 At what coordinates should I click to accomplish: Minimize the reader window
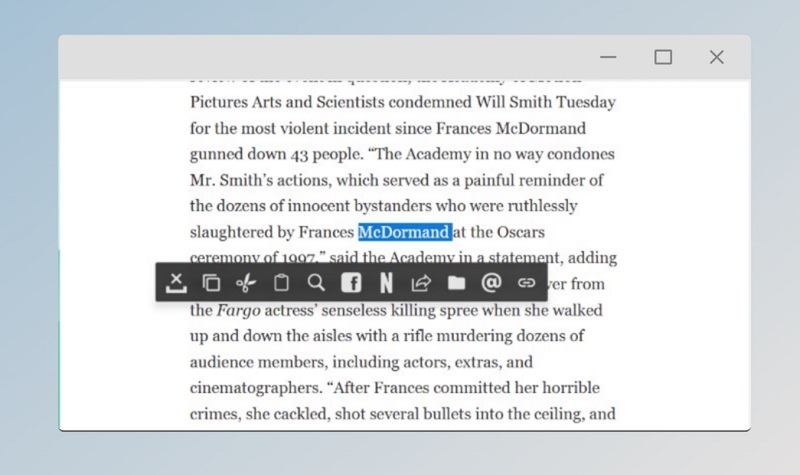(x=608, y=57)
